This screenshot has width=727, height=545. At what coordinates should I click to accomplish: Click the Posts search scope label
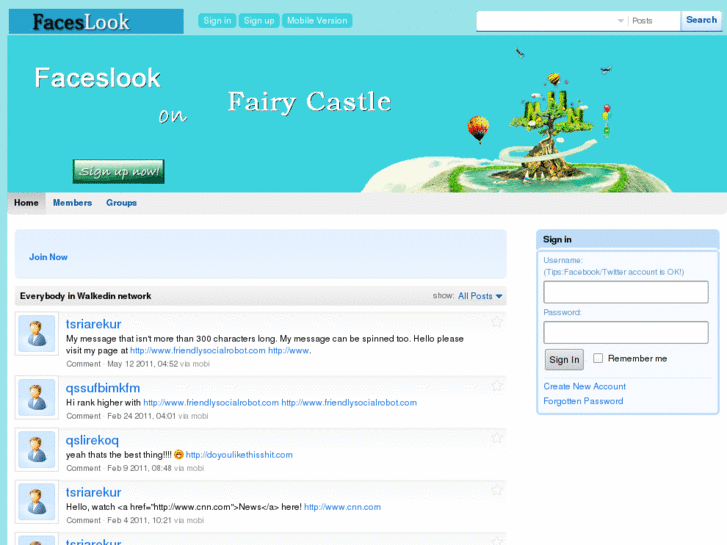[x=642, y=21]
